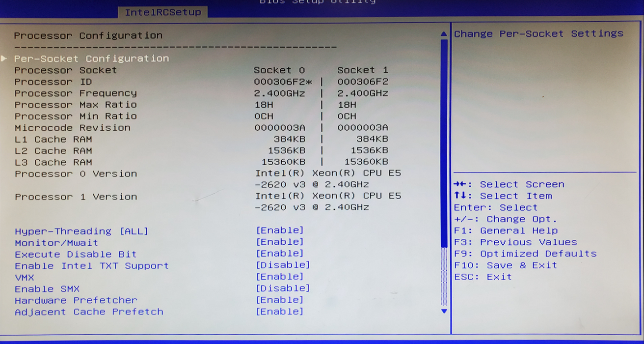The image size is (644, 344).
Task: Click the Processor Frequency label
Action: click(76, 93)
